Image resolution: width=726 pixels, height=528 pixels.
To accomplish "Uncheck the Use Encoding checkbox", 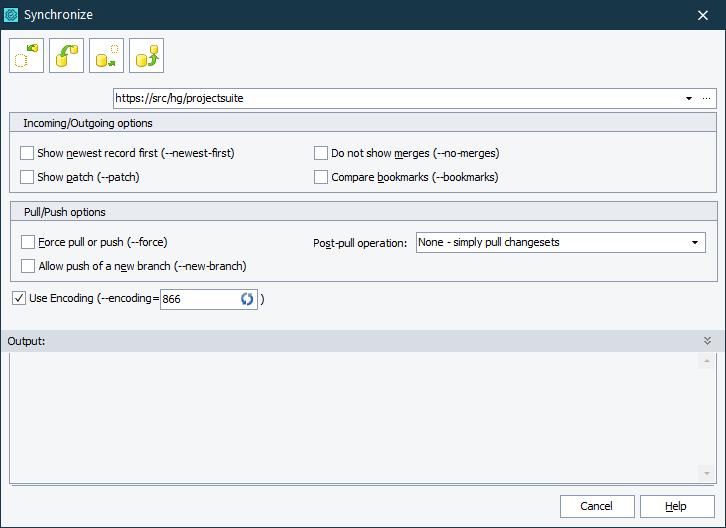I will [x=19, y=298].
